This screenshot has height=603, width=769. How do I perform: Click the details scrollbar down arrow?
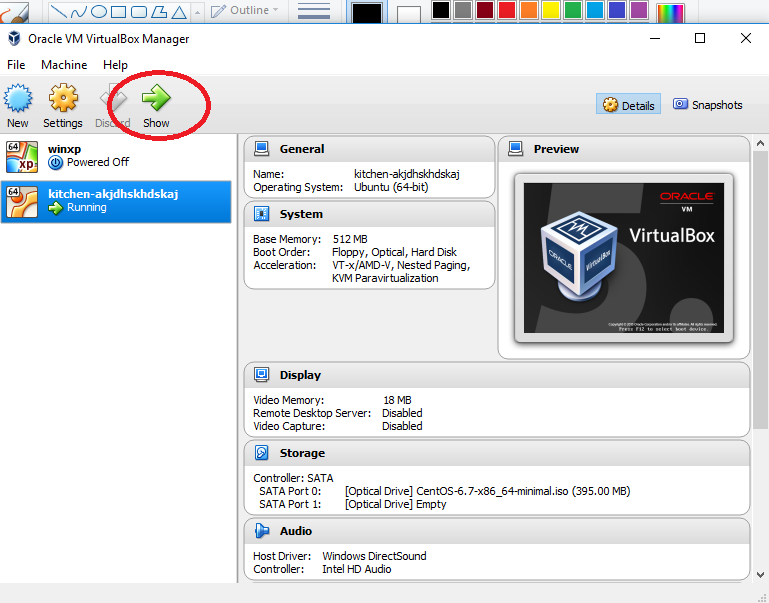(x=760, y=575)
